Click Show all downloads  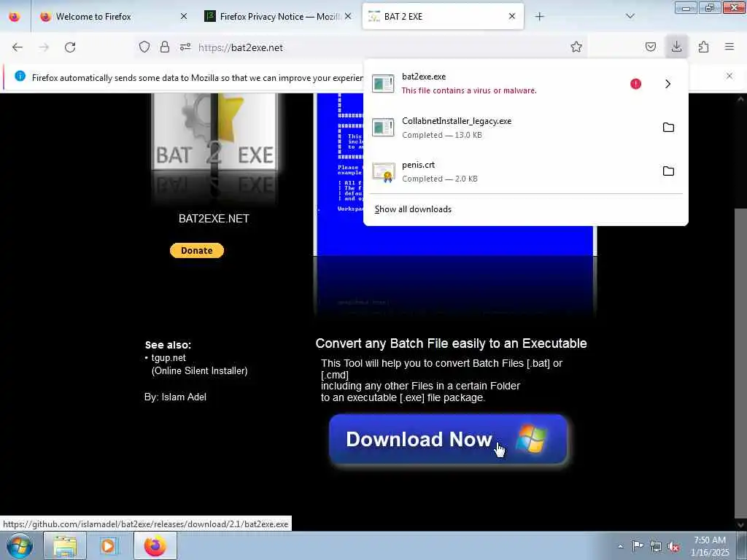tap(413, 209)
